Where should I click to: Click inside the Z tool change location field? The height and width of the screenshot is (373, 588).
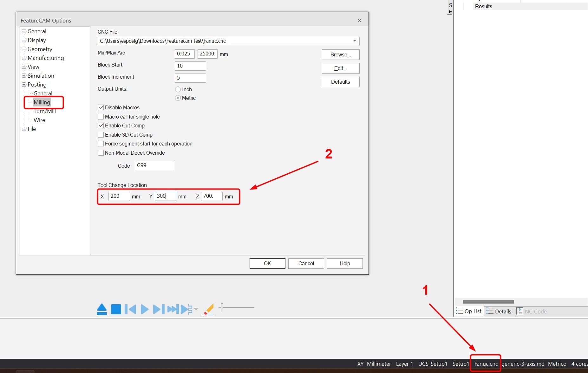212,196
